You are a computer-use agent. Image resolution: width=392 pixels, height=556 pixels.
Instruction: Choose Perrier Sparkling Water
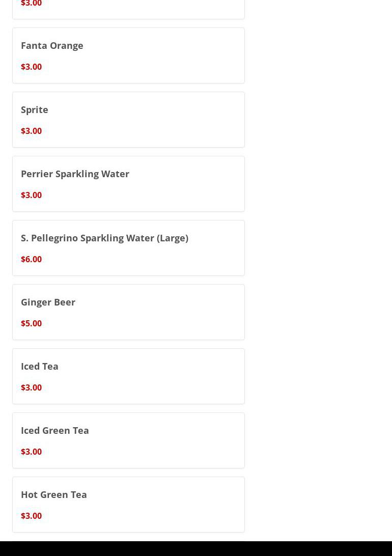pyautogui.click(x=75, y=174)
